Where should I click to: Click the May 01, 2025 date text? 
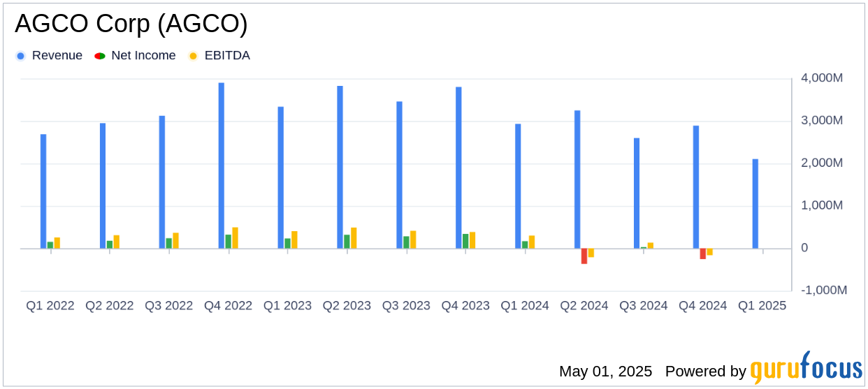[605, 372]
